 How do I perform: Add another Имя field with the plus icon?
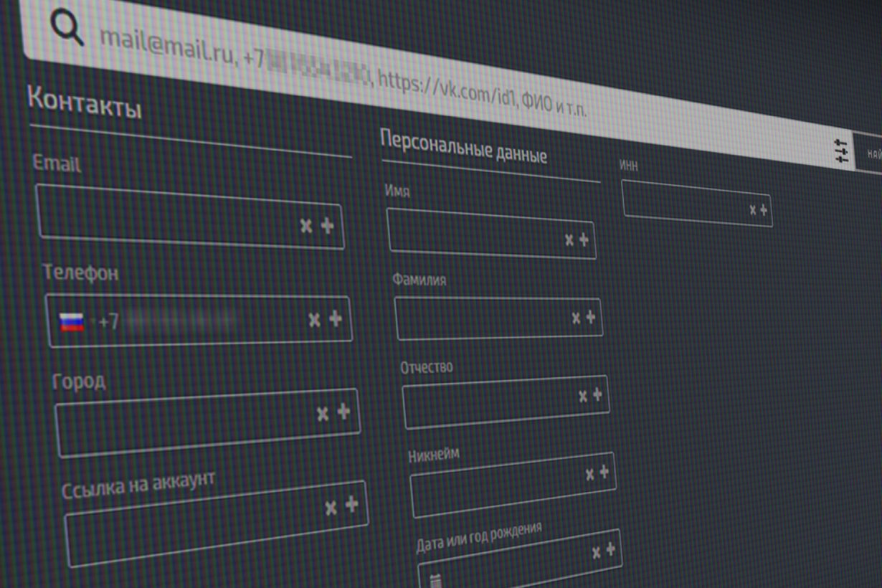[x=584, y=240]
